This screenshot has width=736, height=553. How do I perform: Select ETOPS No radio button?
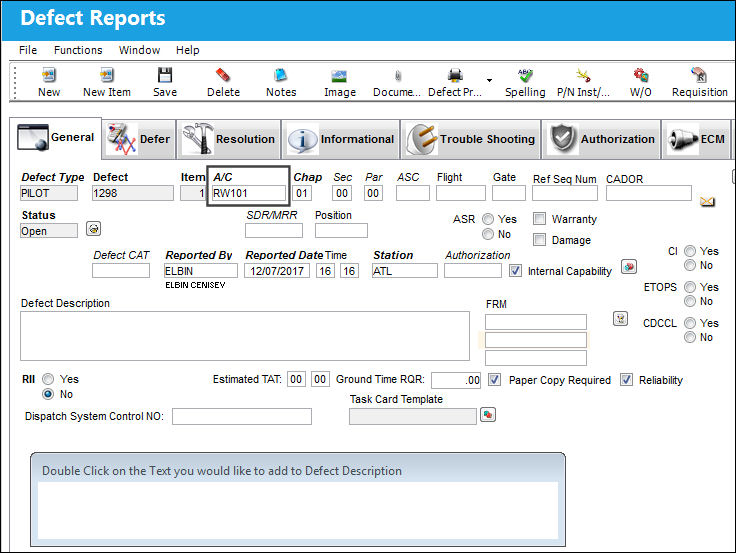point(690,301)
